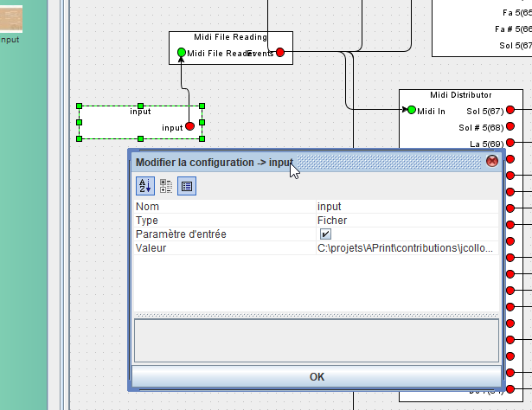This screenshot has height=410, width=532.
Task: Click the red La 5(69) output port
Action: (x=510, y=144)
